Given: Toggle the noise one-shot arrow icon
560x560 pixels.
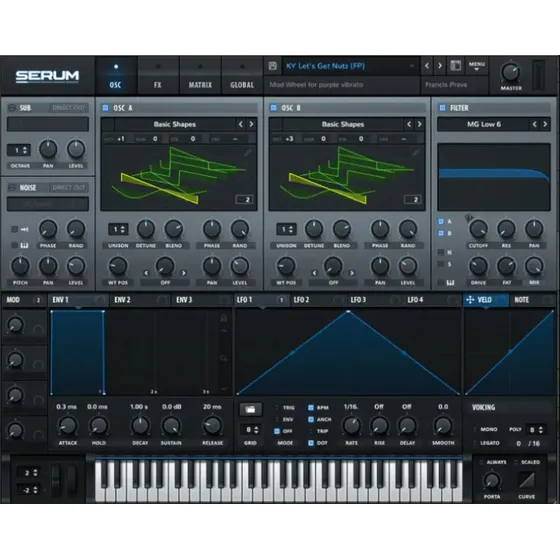Looking at the screenshot, I should (x=24, y=229).
